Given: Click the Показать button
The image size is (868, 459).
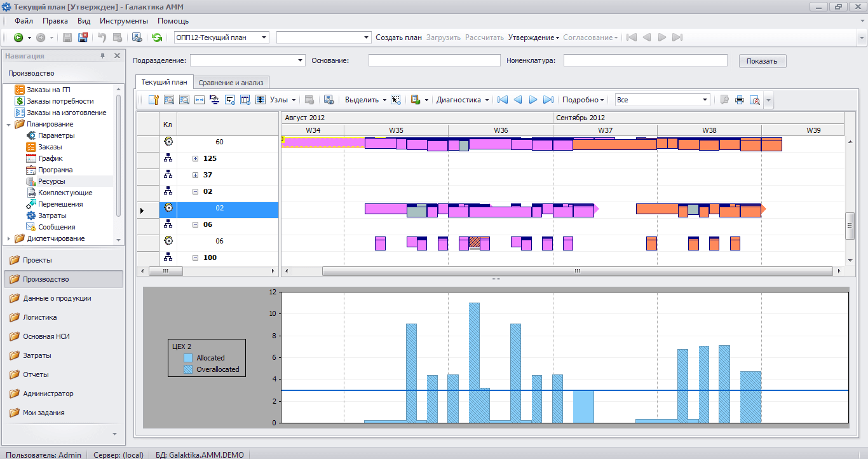Looking at the screenshot, I should pos(763,61).
